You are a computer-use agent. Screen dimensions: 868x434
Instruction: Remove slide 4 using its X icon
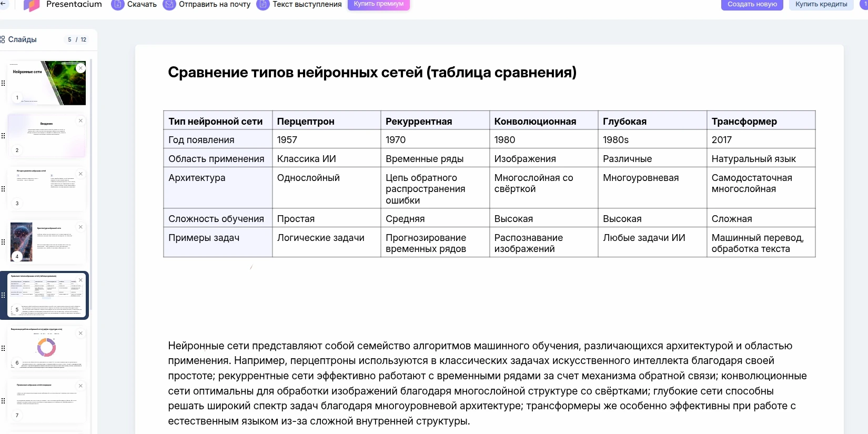click(x=80, y=227)
